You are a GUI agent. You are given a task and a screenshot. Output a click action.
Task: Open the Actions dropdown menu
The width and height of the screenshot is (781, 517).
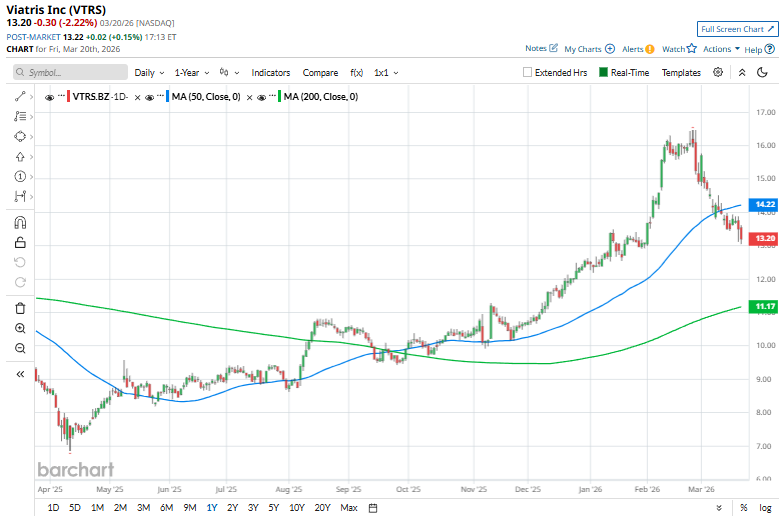click(720, 48)
